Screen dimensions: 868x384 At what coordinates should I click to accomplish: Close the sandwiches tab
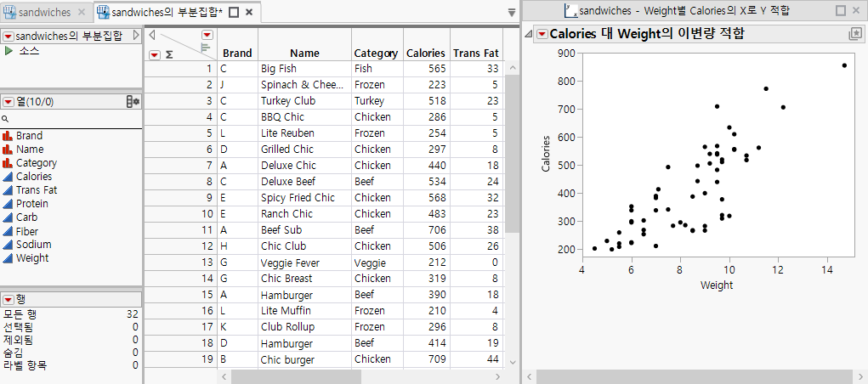click(x=82, y=12)
